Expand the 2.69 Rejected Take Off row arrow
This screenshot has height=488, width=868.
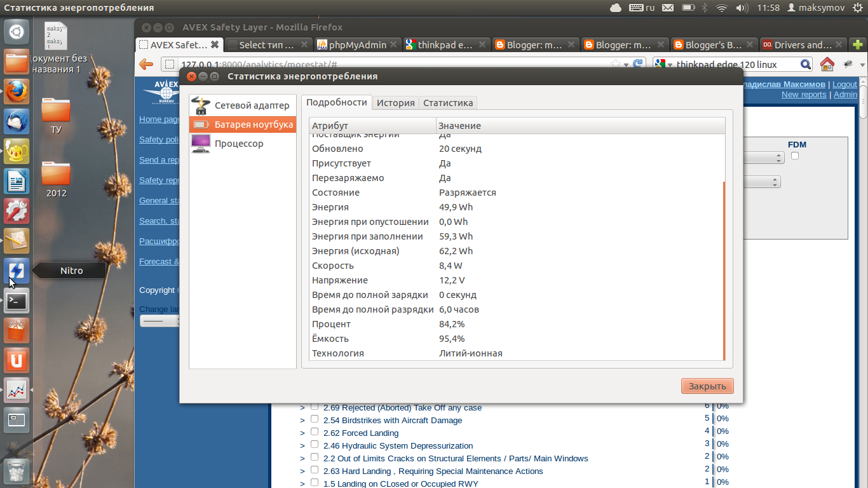[x=302, y=408]
